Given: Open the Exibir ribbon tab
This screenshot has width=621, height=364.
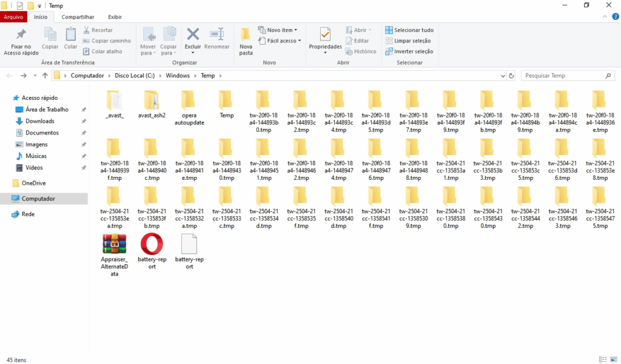Looking at the screenshot, I should (115, 17).
